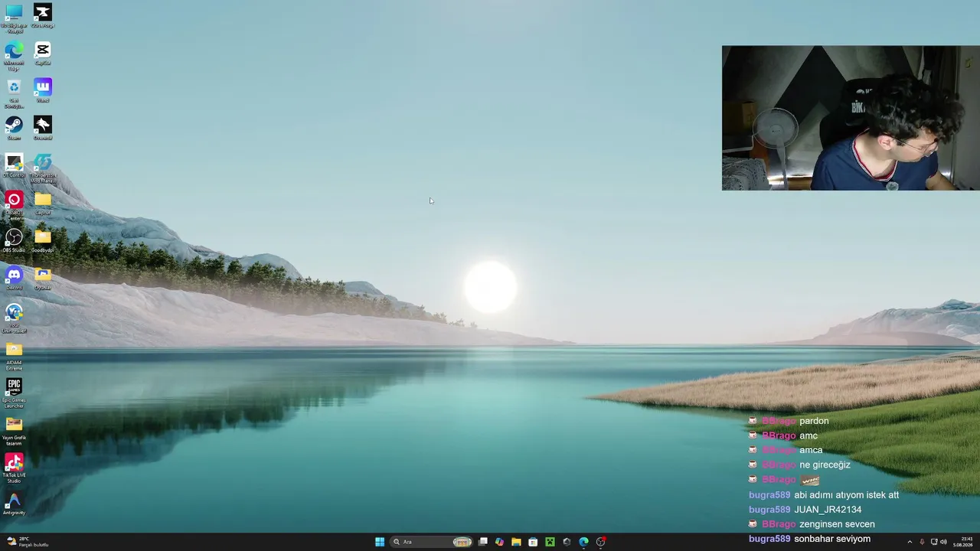Select the OBS Studio desktop shortcut

coord(14,240)
